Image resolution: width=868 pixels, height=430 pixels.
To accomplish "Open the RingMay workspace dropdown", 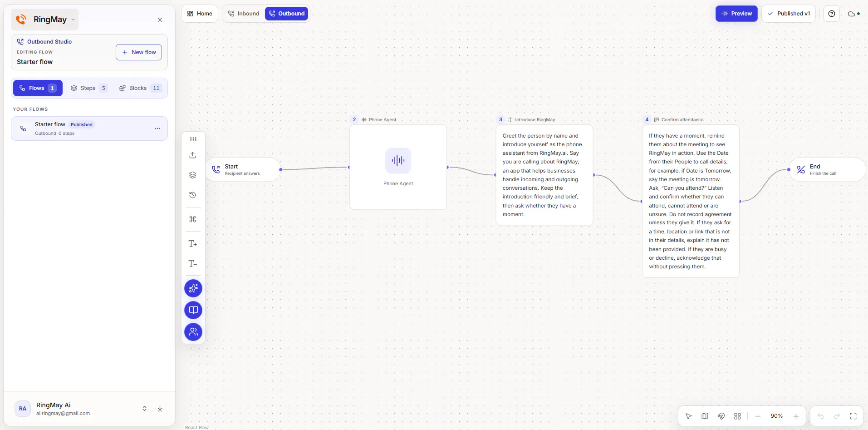I will (x=44, y=20).
